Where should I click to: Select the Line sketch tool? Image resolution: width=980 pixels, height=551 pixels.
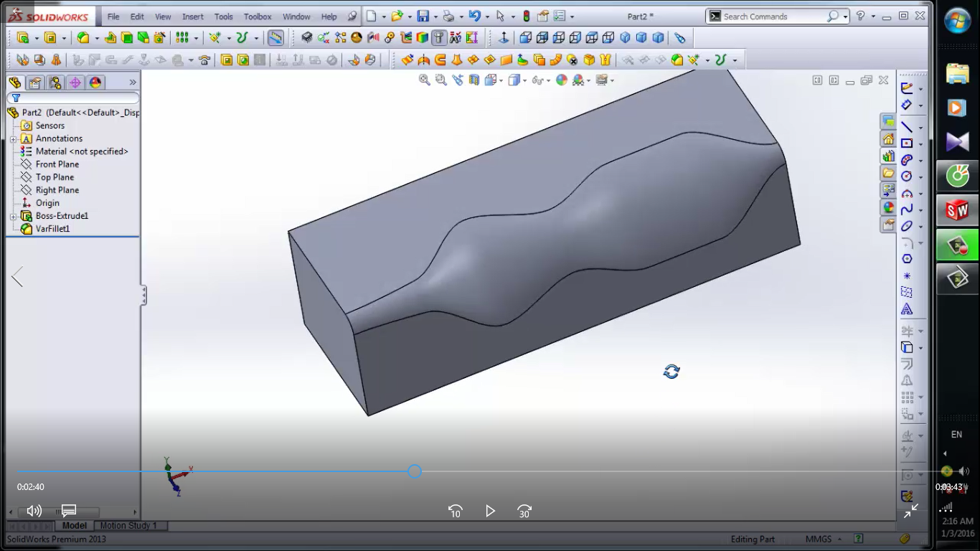coord(907,127)
